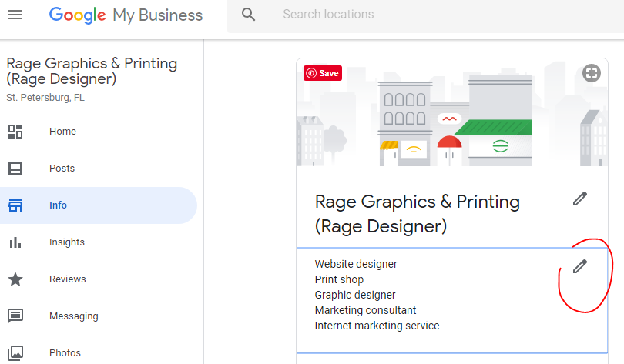Click the Insights bar chart icon
Image resolution: width=624 pixels, height=364 pixels.
15,242
